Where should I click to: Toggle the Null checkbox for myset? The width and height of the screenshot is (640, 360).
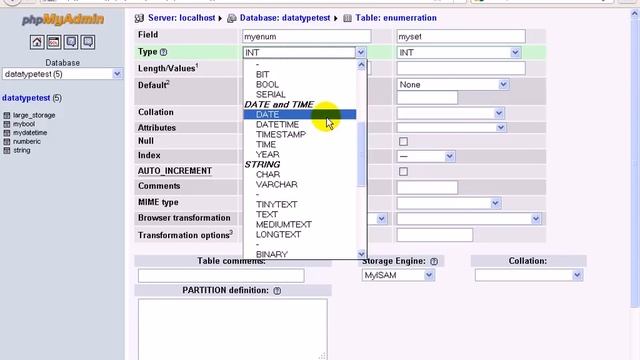click(x=403, y=142)
